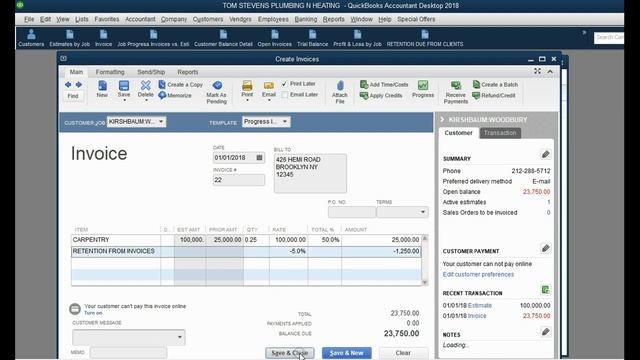Click the Delete invoice icon
Image resolution: width=640 pixels, height=360 pixels.
coord(145,89)
